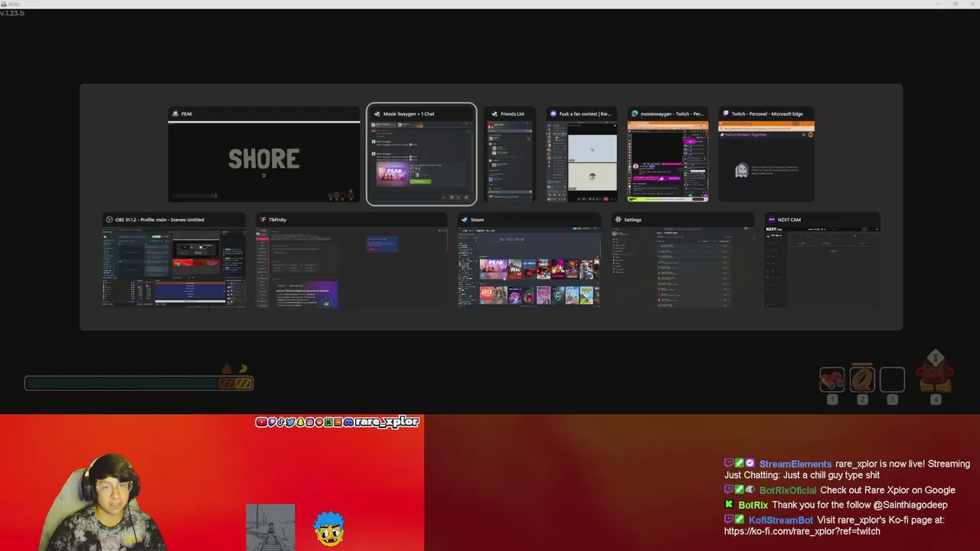Switch to the TikFinity window thumbnail
Image resolution: width=980 pixels, height=551 pixels.
coord(351,260)
